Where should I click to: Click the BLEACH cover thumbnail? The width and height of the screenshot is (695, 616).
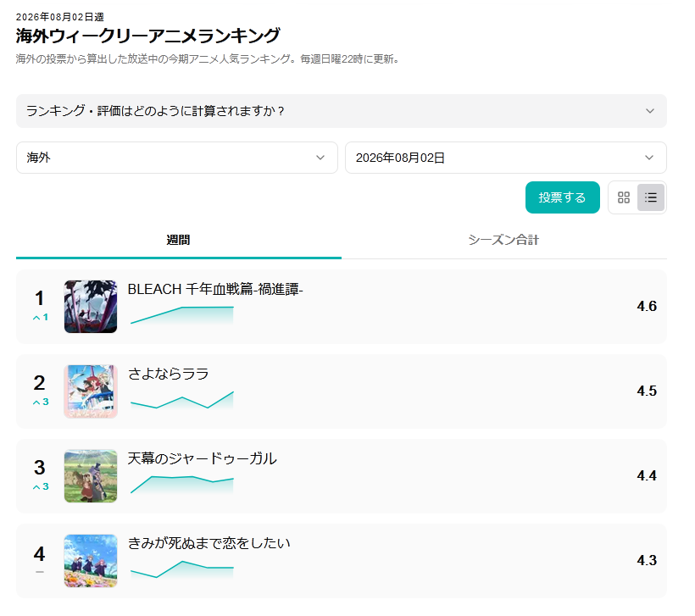91,307
